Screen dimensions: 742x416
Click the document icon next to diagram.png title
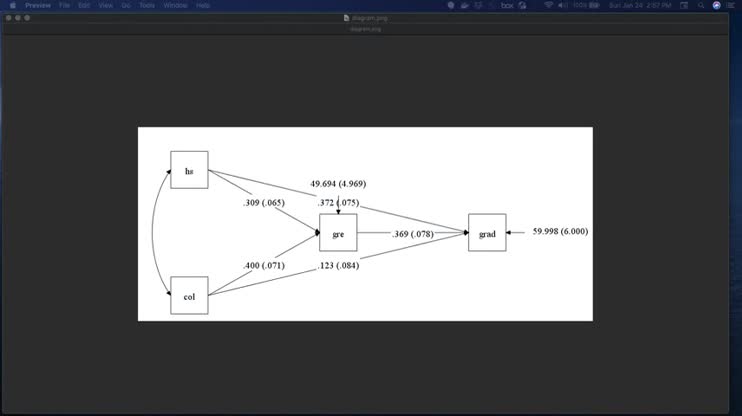346,18
